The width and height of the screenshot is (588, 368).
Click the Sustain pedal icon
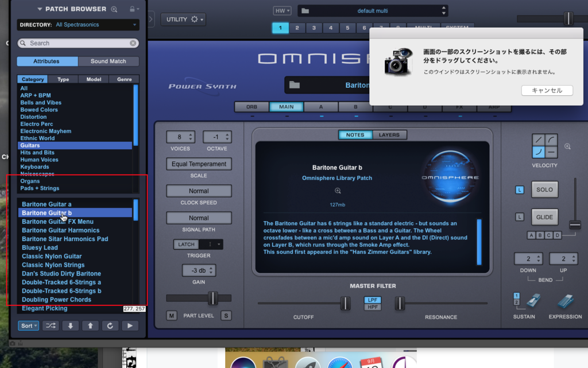(x=533, y=301)
